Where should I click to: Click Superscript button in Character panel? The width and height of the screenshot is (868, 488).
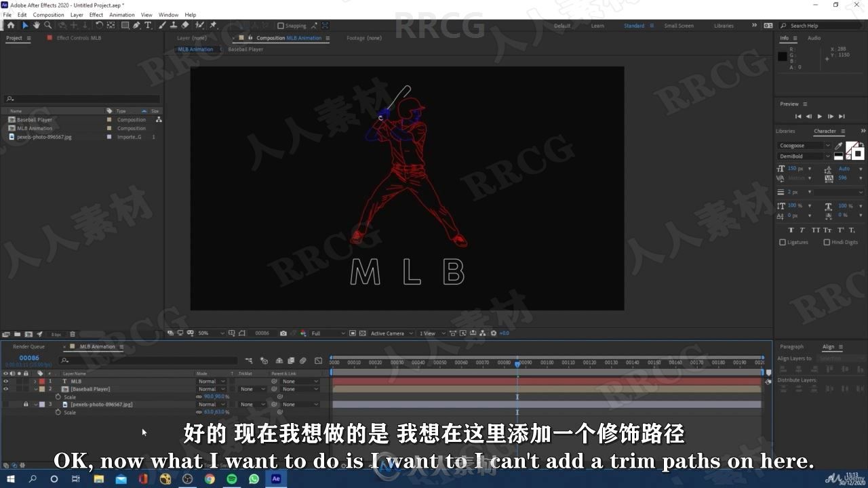841,230
